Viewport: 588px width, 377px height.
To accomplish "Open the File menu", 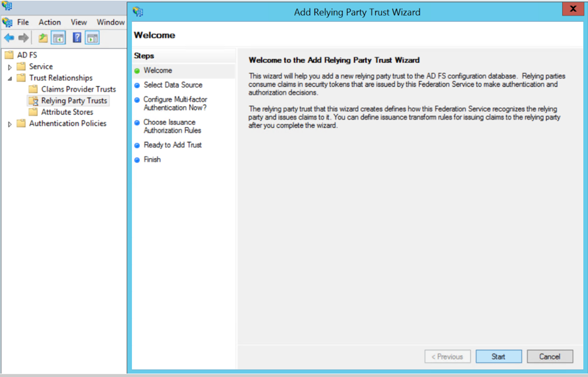I will [23, 22].
